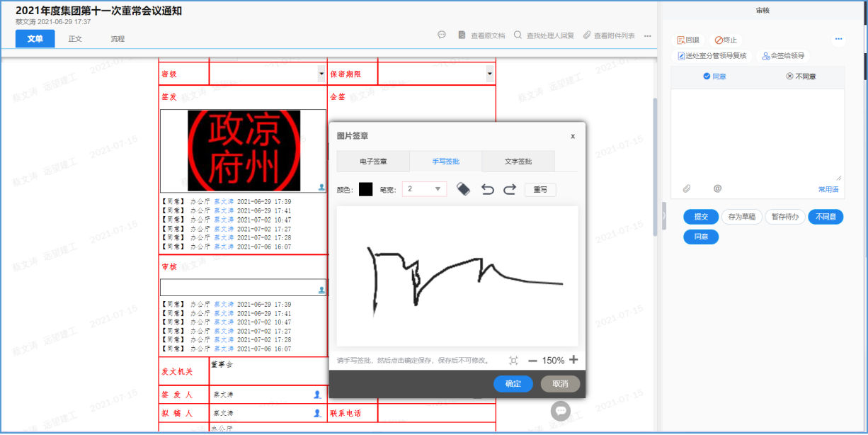This screenshot has height=435, width=868.
Task: Click the blue 同意 action button
Action: [x=701, y=237]
